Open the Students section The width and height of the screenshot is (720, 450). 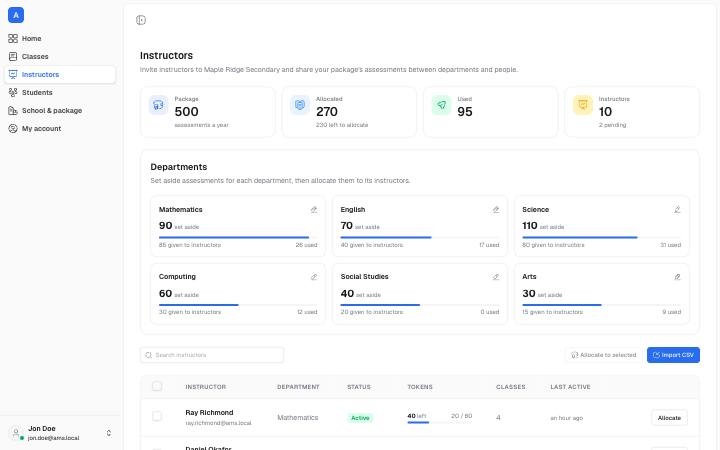60,92
